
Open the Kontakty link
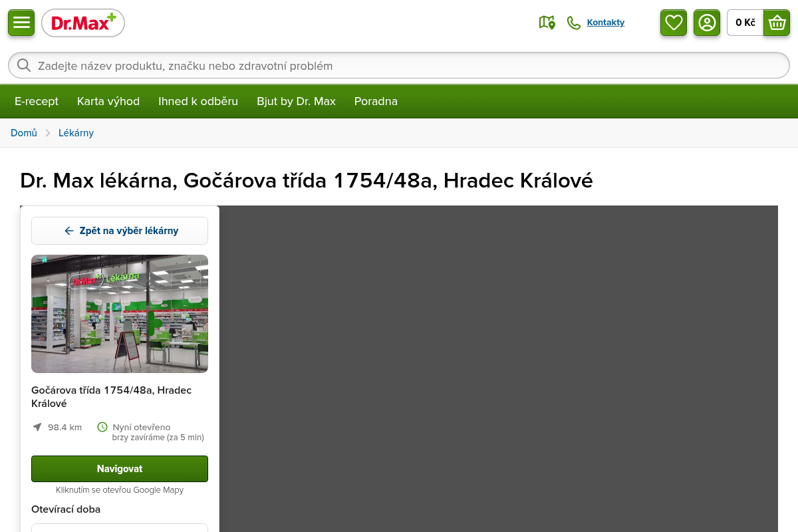click(606, 23)
